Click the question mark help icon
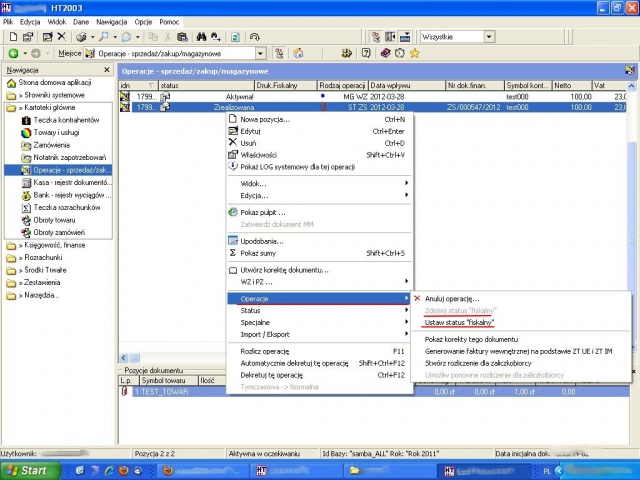Viewport: 640px width, 480px height. [366, 53]
